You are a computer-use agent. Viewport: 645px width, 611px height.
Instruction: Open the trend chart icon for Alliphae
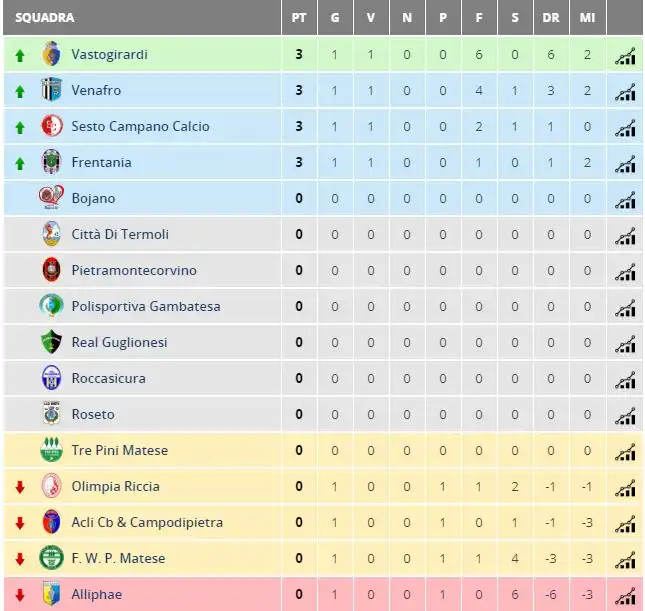tap(625, 596)
